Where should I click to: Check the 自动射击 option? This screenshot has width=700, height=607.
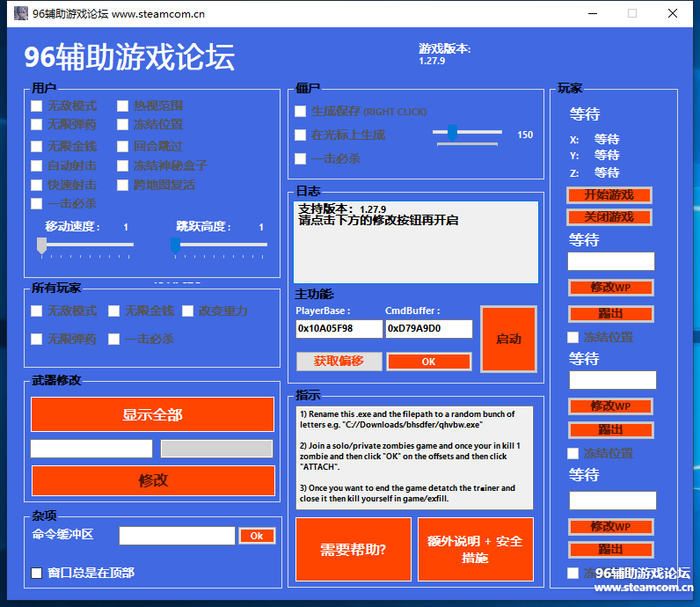point(37,165)
